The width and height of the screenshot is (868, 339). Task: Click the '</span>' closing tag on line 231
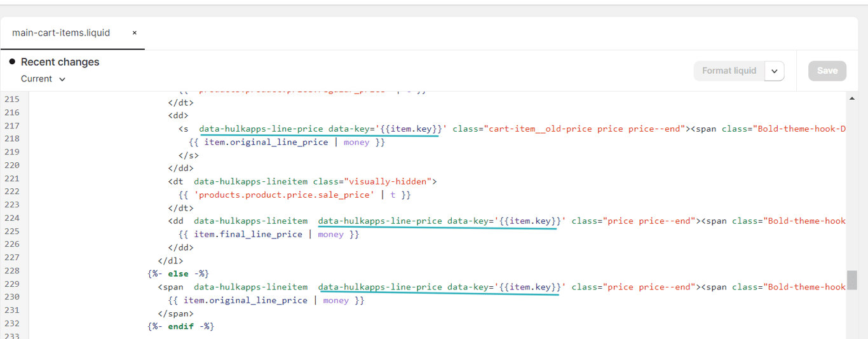pyautogui.click(x=176, y=313)
